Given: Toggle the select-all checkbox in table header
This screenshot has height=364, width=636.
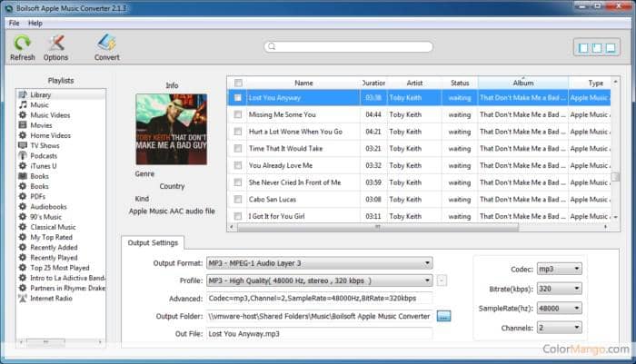Looking at the screenshot, I should pyautogui.click(x=238, y=83).
